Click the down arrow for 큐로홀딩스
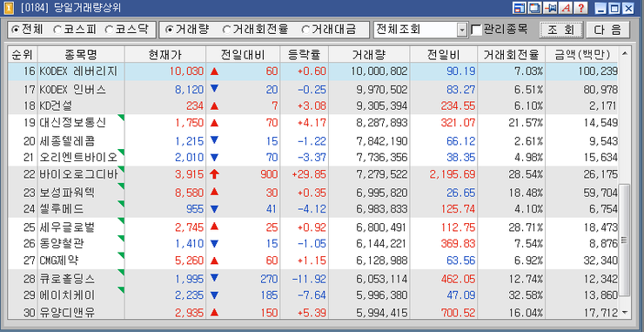Image resolution: width=644 pixels, height=332 pixels. (214, 279)
